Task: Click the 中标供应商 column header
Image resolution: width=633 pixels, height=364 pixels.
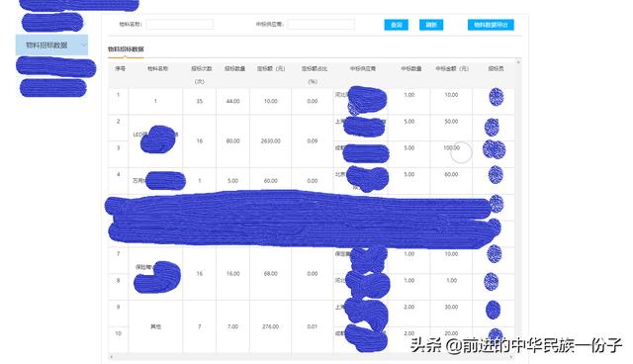Action: [363, 68]
